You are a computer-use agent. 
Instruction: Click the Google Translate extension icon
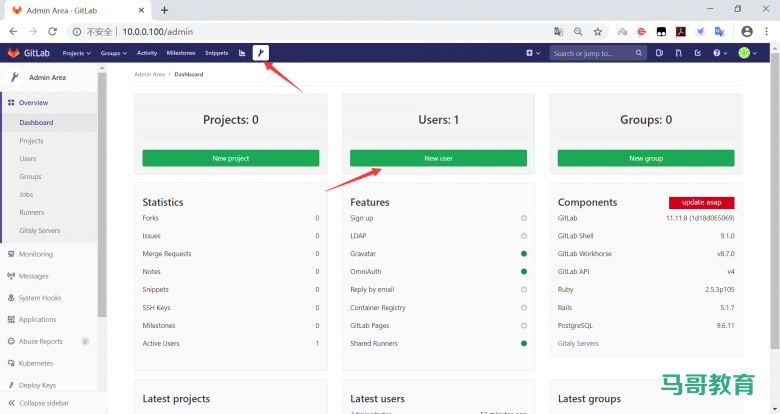[719, 32]
